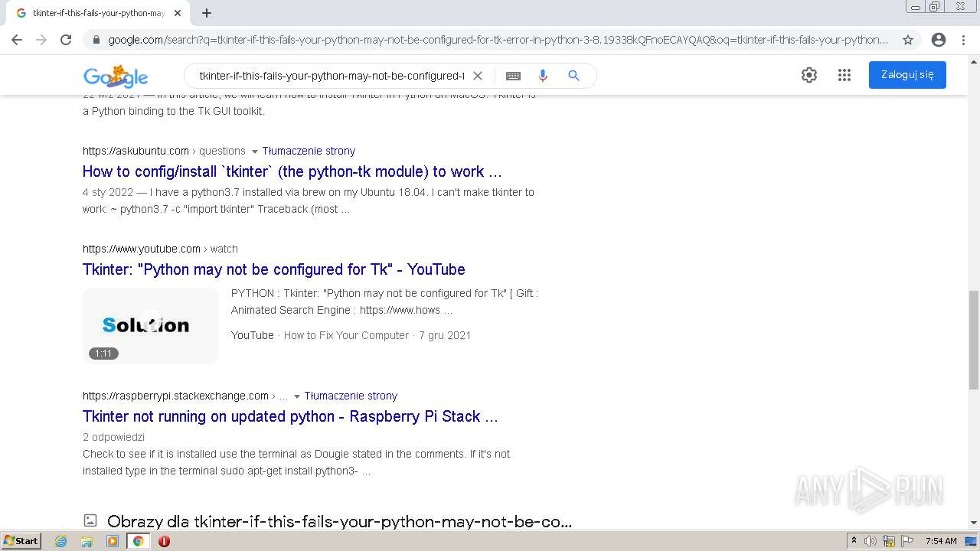Click the scrollbar up arrow
The height and width of the screenshot is (551, 980).
pos(973,61)
